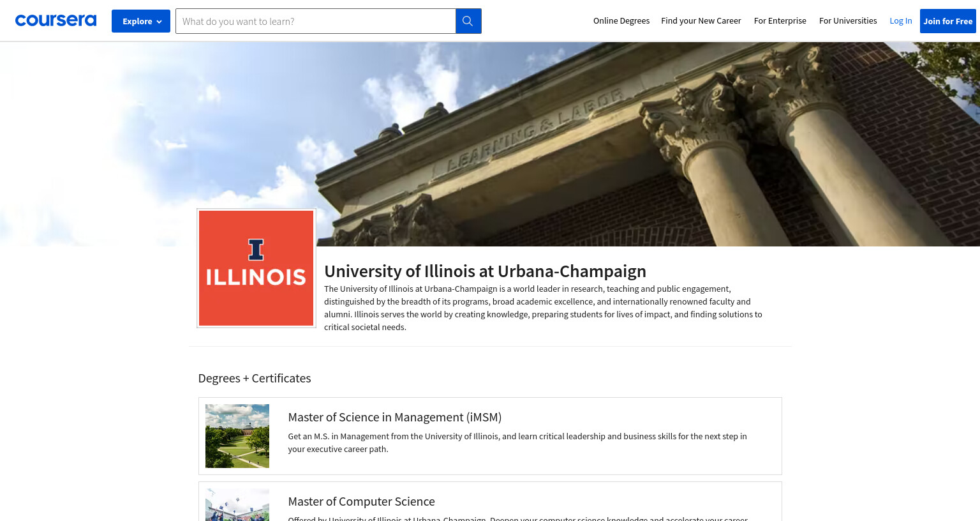
Task: Click the Illinois orange logo image
Action: [x=256, y=268]
